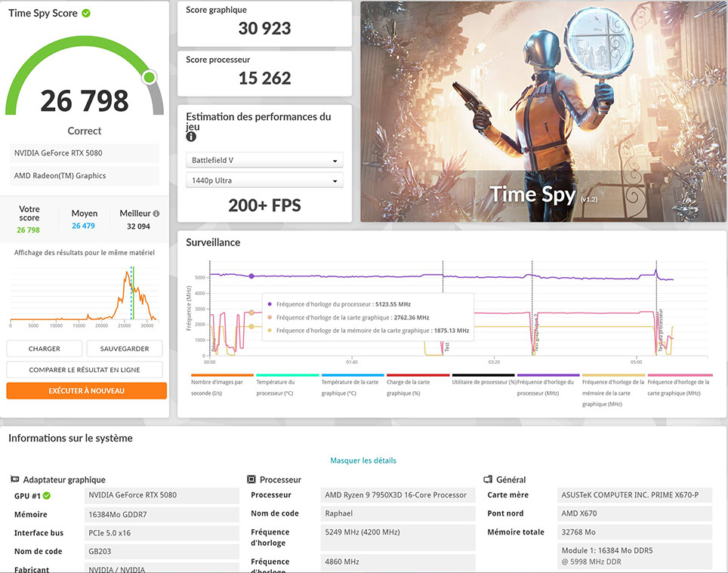
Task: Click the CHARGER button
Action: [x=44, y=349]
